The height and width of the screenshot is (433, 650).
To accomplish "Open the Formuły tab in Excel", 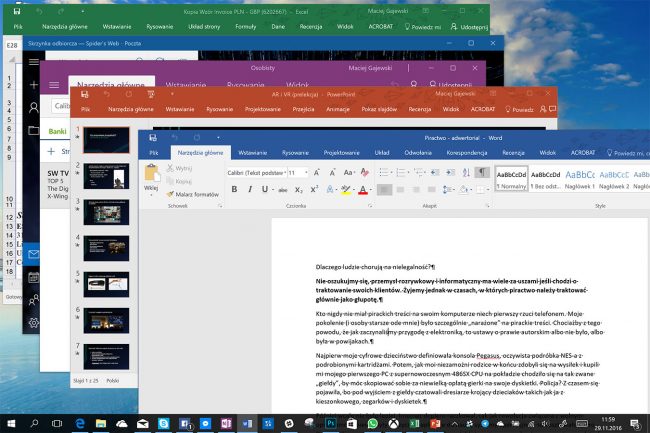I will [246, 27].
